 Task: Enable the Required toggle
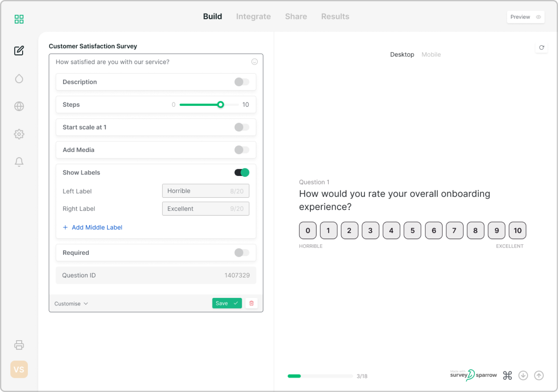[242, 253]
